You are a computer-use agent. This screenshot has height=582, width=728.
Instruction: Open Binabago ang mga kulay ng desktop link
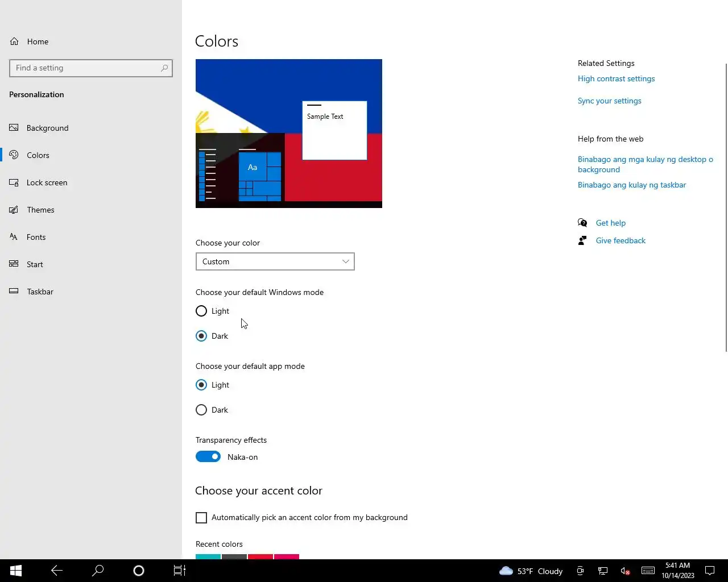tap(646, 164)
